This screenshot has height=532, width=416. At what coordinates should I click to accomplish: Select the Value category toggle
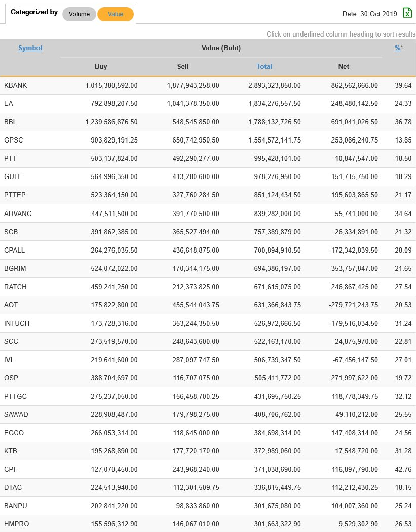point(116,14)
